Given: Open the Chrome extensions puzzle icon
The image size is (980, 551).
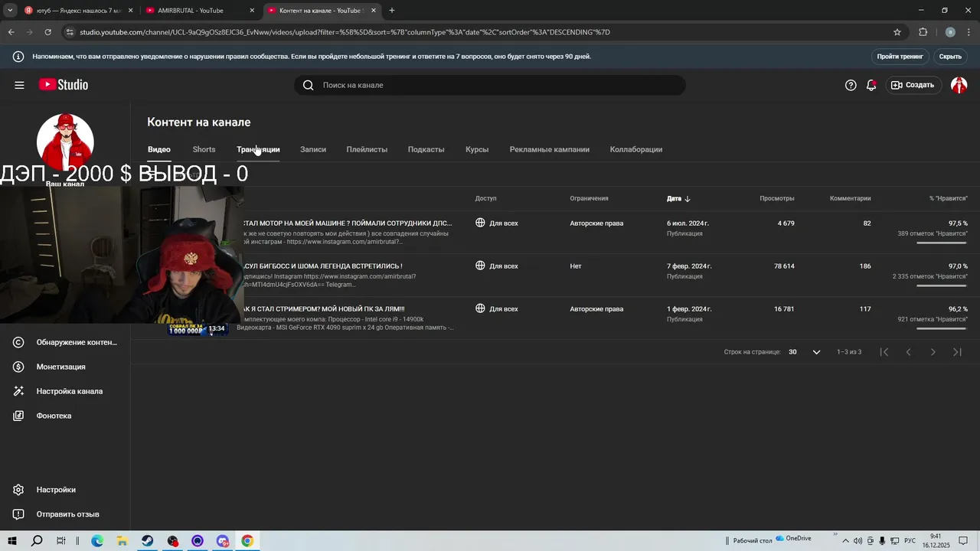Looking at the screenshot, I should 923,32.
